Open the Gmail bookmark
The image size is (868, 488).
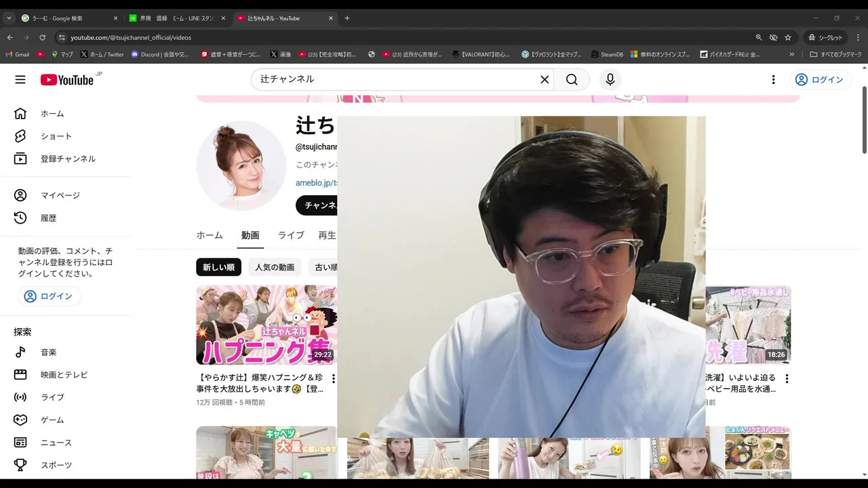17,54
